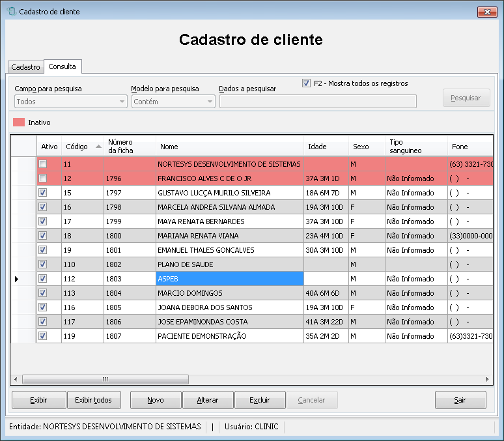Image resolution: width=504 pixels, height=441 pixels.
Task: Select MARCELA ANDREA SILVANA ALMADA cell
Action: (x=230, y=207)
